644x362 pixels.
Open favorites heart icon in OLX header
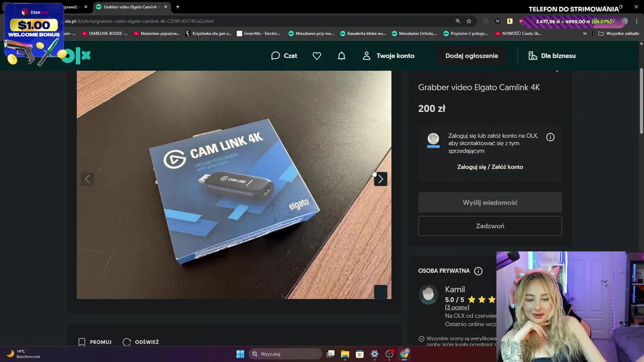point(316,56)
